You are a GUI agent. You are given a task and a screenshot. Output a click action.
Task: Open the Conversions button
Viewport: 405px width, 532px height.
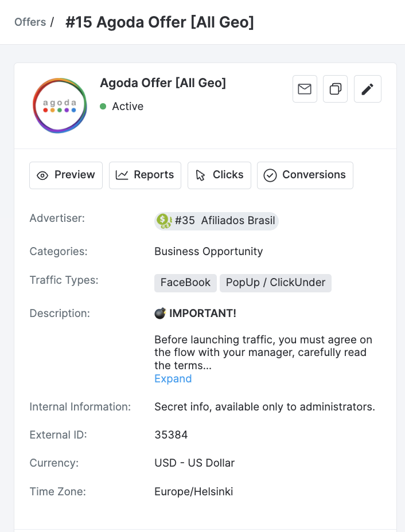(305, 175)
